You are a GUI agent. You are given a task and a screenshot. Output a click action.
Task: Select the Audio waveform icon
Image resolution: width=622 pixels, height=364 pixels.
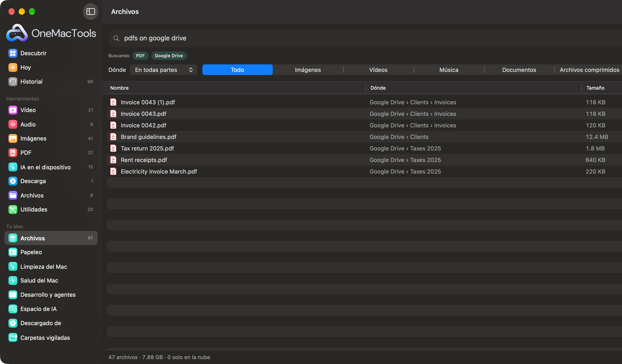(x=13, y=124)
